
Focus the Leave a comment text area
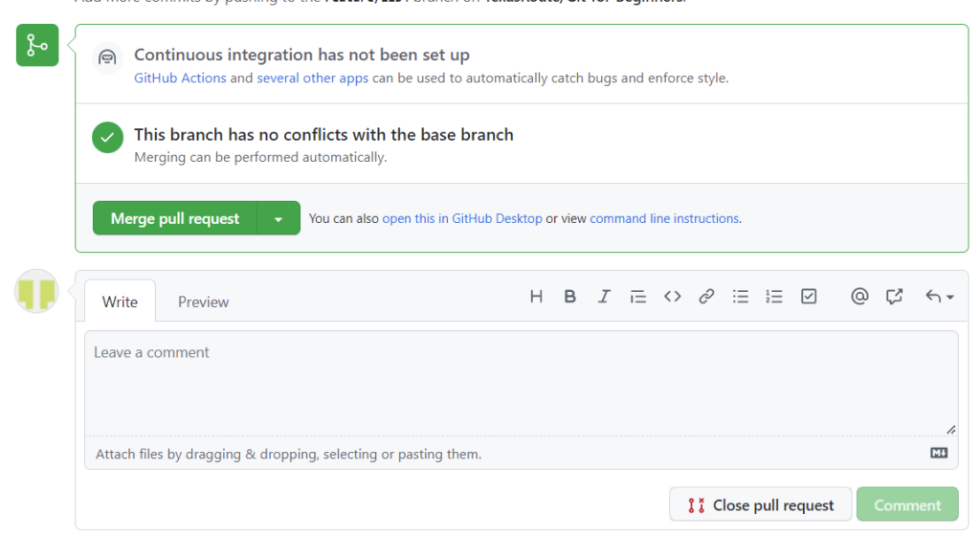point(522,383)
